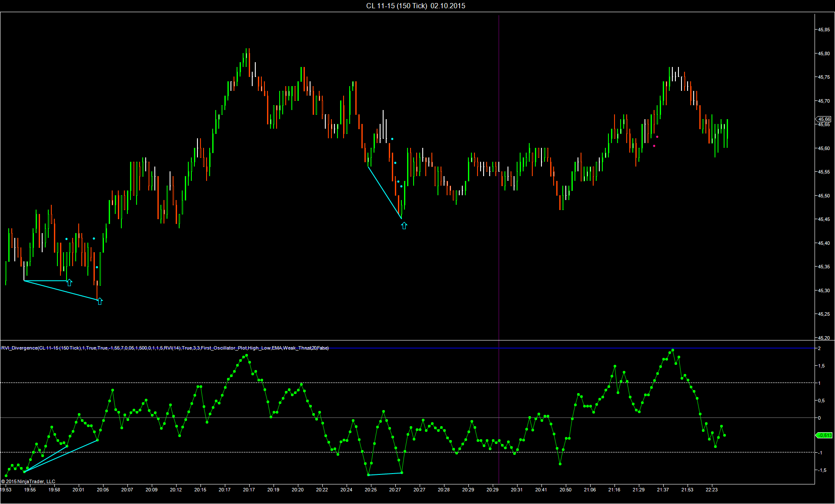Click the NinjaTrader copyright text

[x=28, y=481]
